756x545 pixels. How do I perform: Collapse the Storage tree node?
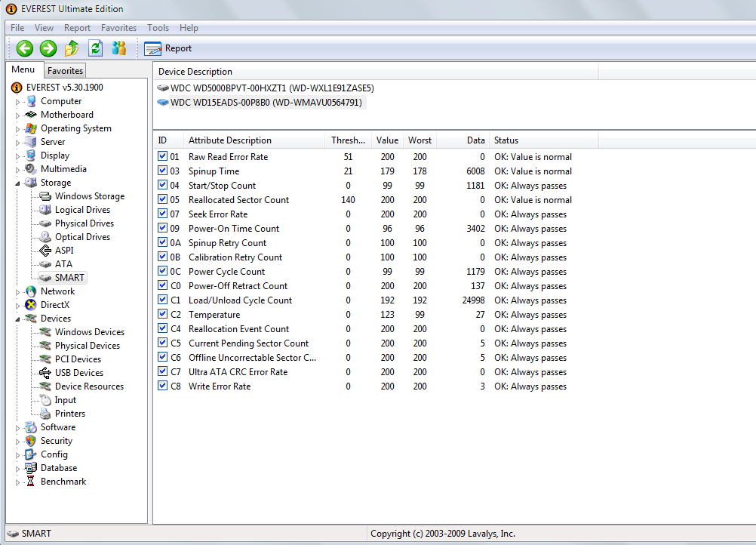tap(18, 183)
